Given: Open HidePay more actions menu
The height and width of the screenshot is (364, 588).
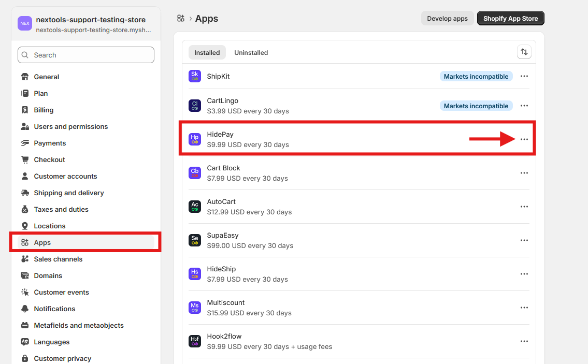Looking at the screenshot, I should click(x=524, y=139).
